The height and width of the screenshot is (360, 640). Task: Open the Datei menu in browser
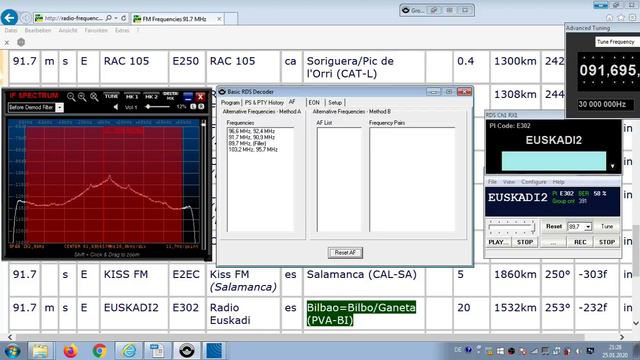[11, 30]
